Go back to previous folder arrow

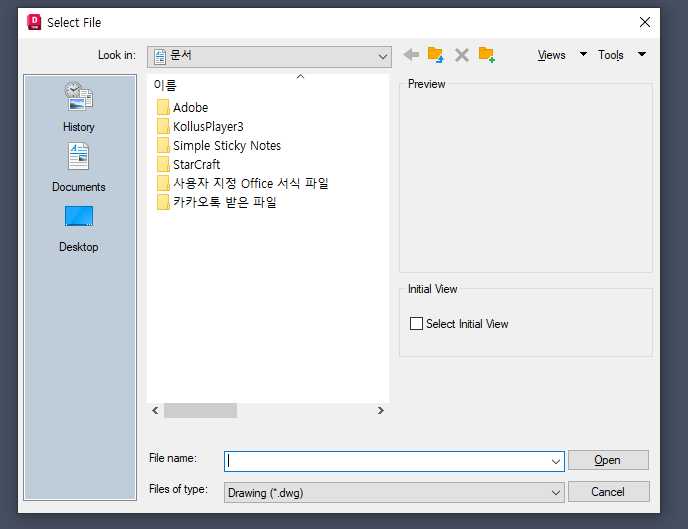coord(412,55)
